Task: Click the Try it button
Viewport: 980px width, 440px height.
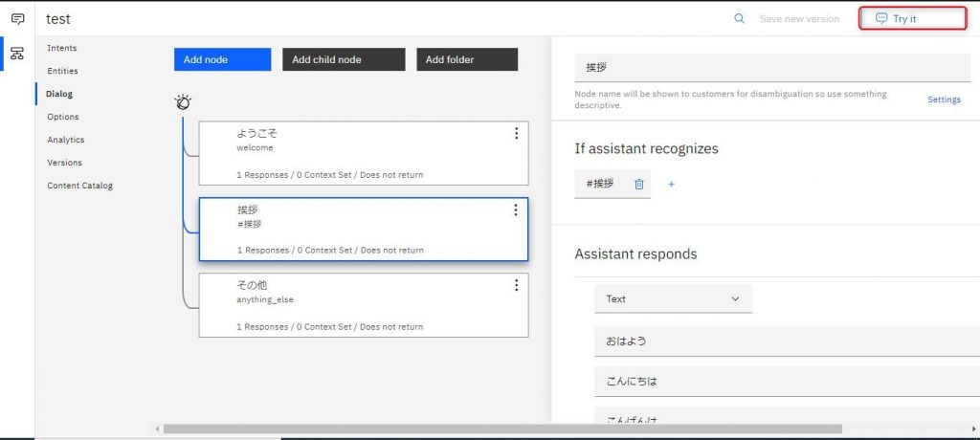Action: point(913,18)
